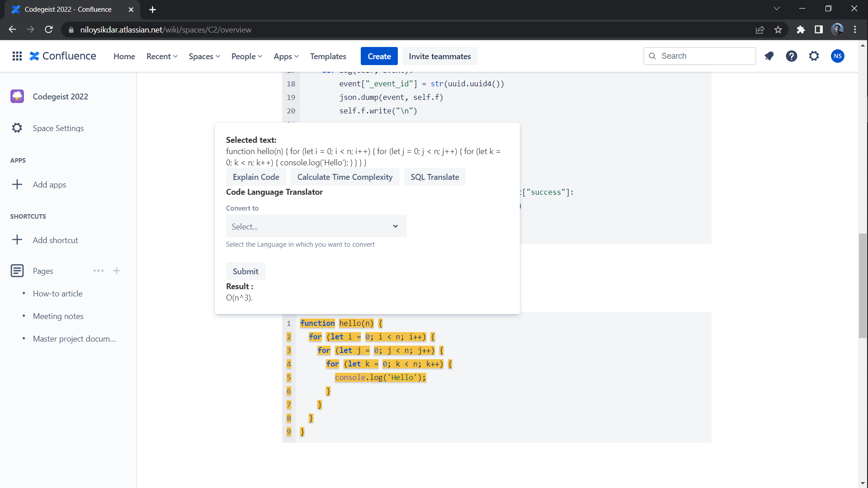Open the notifications icon
The image size is (868, 488).
769,56
